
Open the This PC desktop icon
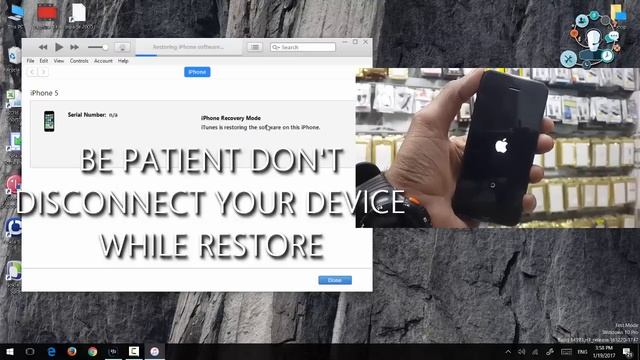[16, 15]
